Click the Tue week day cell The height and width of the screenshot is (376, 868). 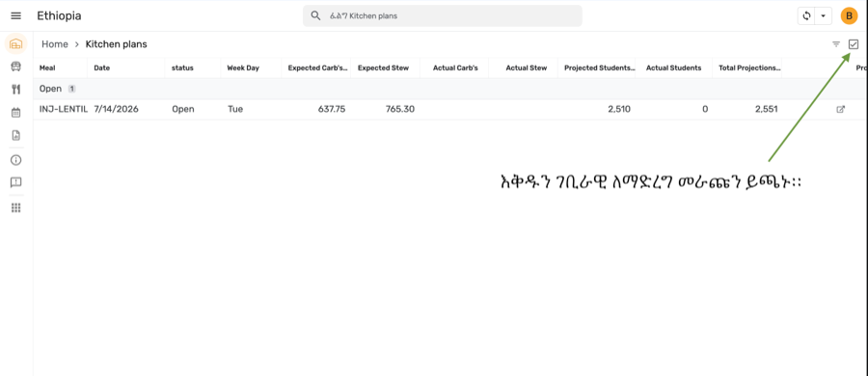235,110
